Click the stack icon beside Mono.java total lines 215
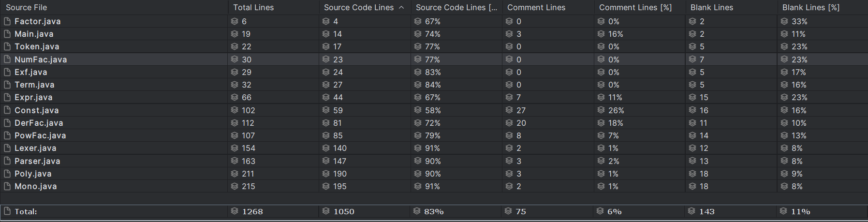868x222 pixels. (x=235, y=186)
